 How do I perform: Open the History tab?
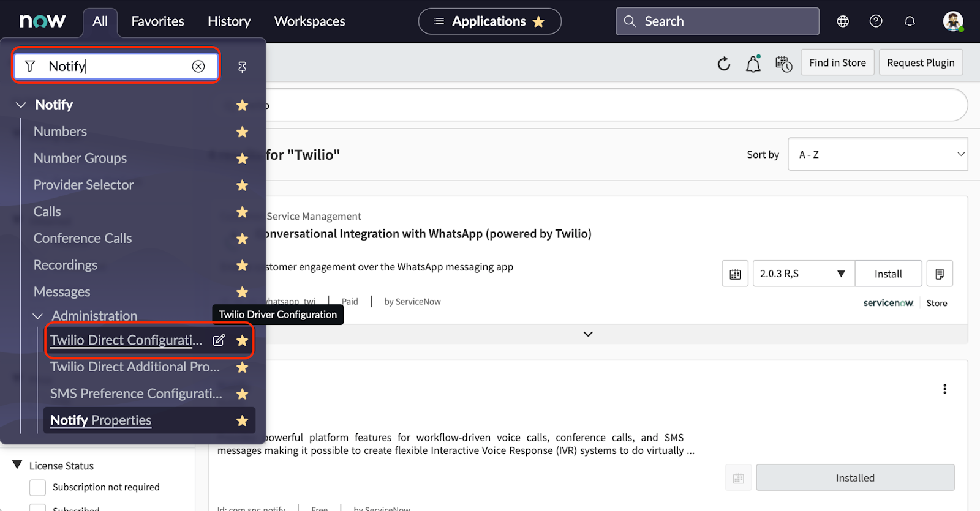[229, 21]
